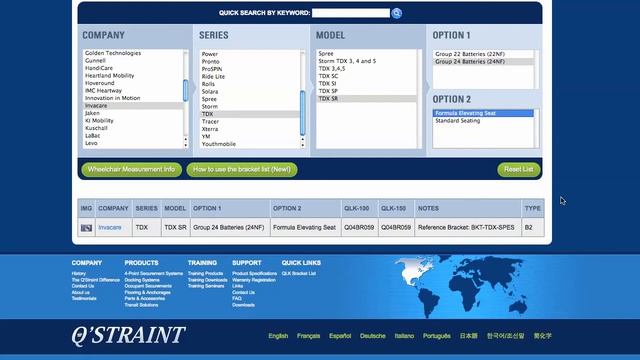Select Youthmobile series
Viewport: 640px width, 360px height.
219,144
